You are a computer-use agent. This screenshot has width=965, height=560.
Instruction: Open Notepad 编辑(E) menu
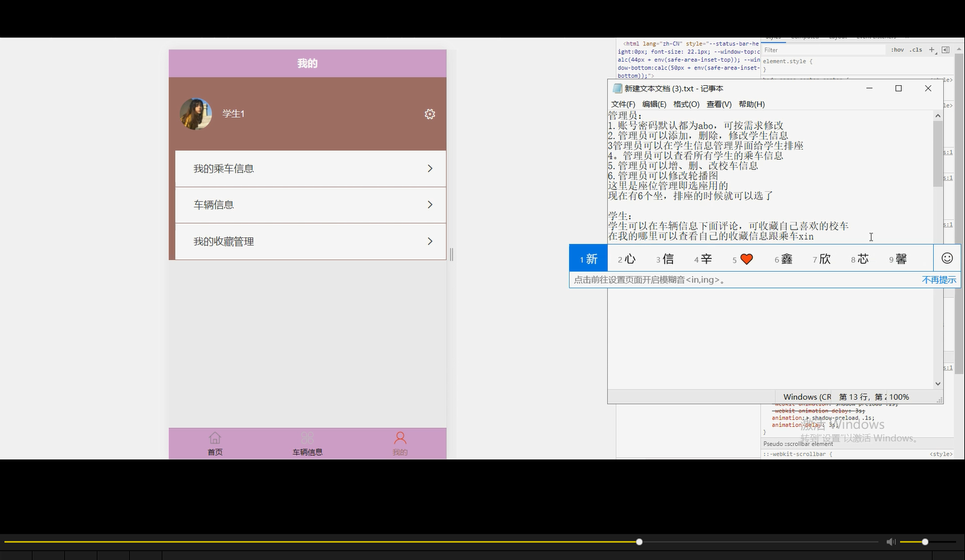tap(654, 104)
